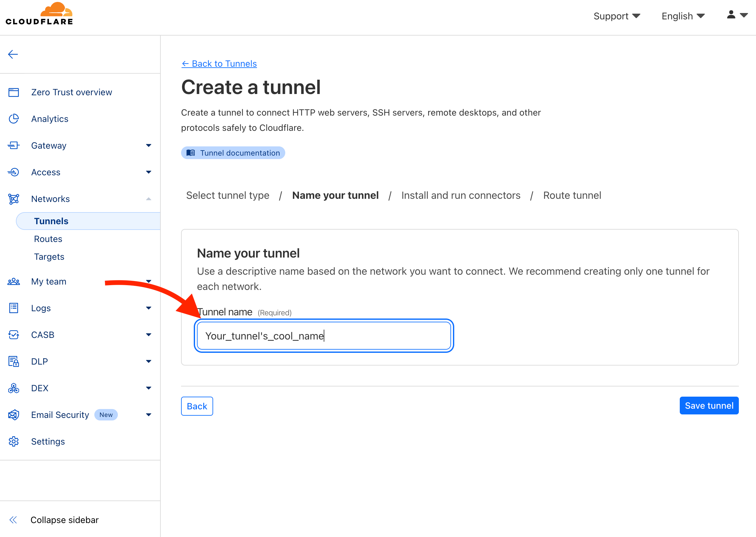Click the back arrow icon in sidebar
Screen dimensions: 756x537
coord(13,54)
